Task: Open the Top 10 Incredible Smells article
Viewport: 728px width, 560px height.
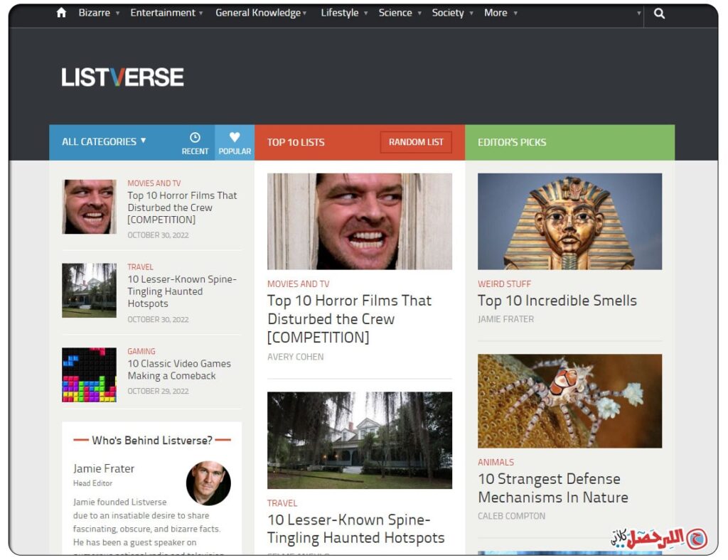Action: (557, 301)
